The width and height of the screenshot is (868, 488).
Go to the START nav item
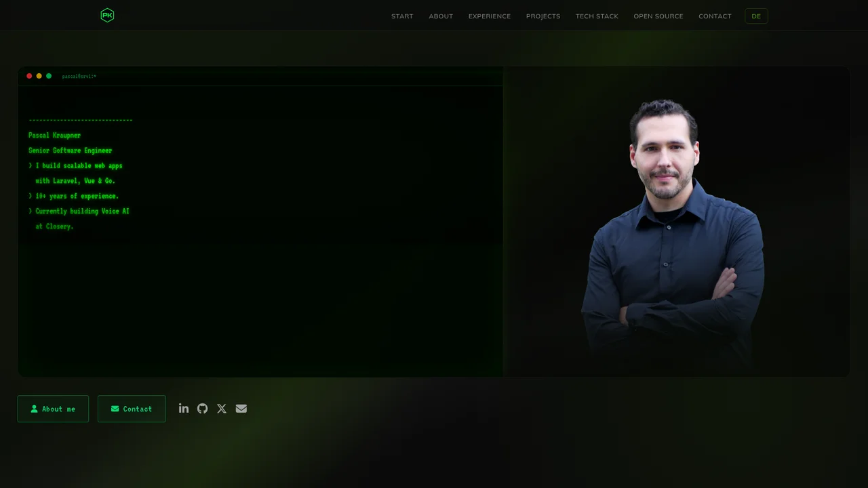402,16
